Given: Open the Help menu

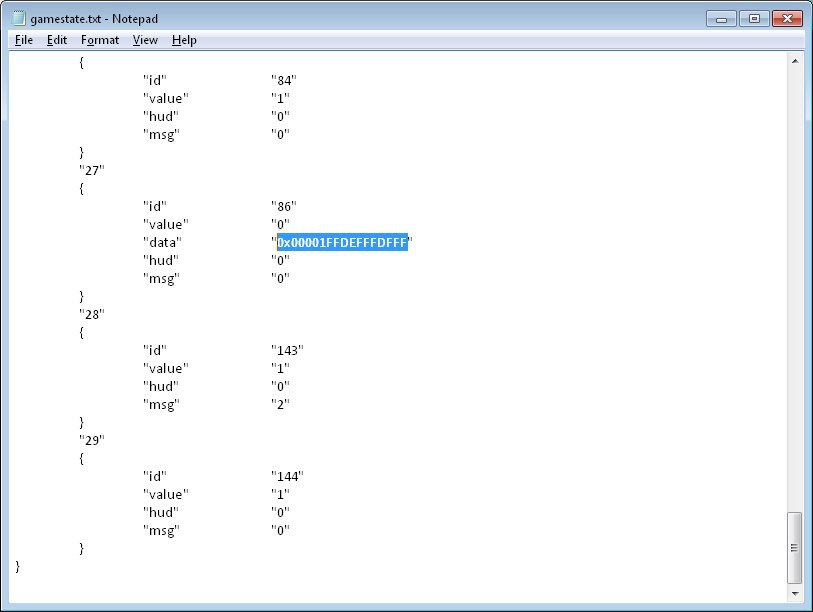Looking at the screenshot, I should (x=184, y=40).
